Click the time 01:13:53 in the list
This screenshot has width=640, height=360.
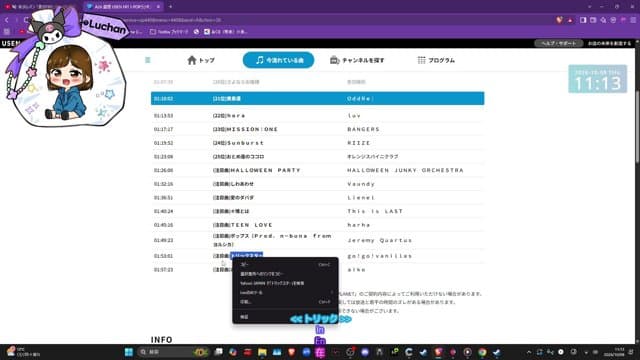pos(163,116)
